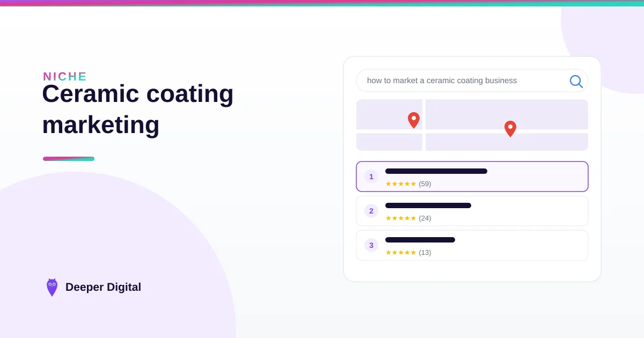644x338 pixels.
Task: Click the map preview area
Action: pos(472,125)
